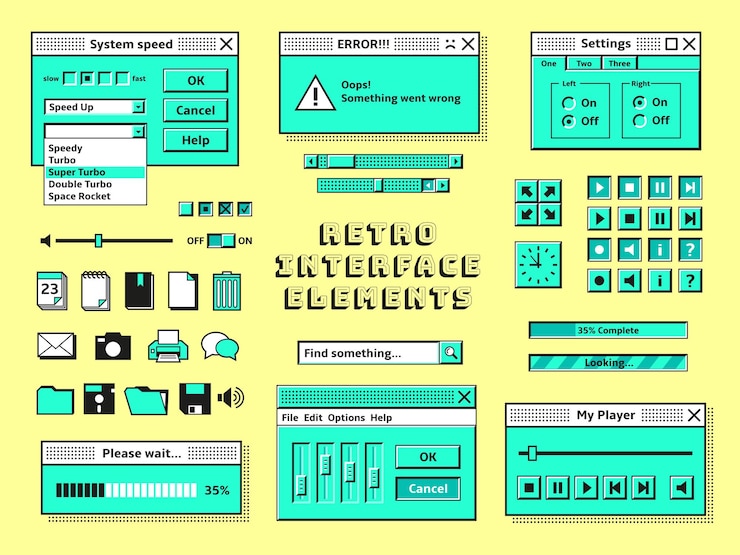This screenshot has width=740, height=555.
Task: Toggle the checkbox marked with X
Action: coord(226,209)
